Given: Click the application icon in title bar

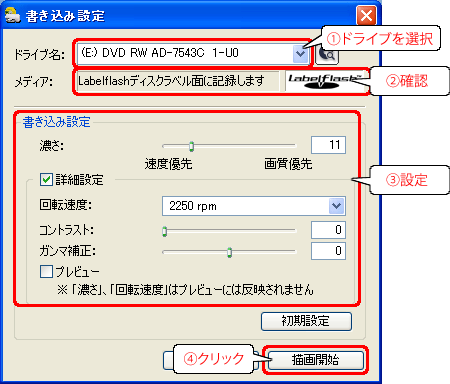Looking at the screenshot, I should (x=13, y=15).
